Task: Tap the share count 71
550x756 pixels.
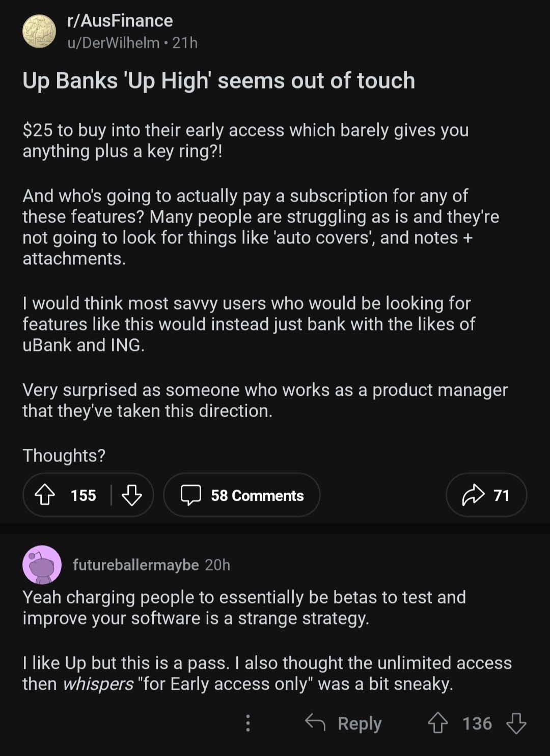Action: click(x=502, y=495)
